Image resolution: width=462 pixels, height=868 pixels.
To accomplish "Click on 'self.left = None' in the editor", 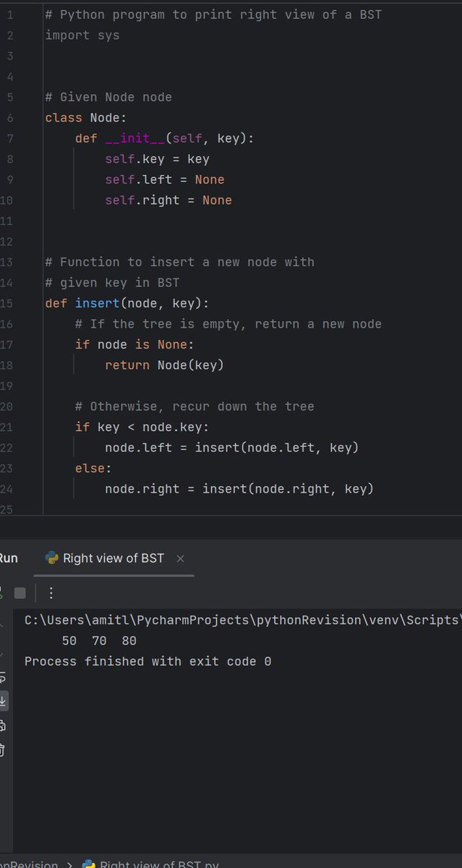I will tap(165, 179).
